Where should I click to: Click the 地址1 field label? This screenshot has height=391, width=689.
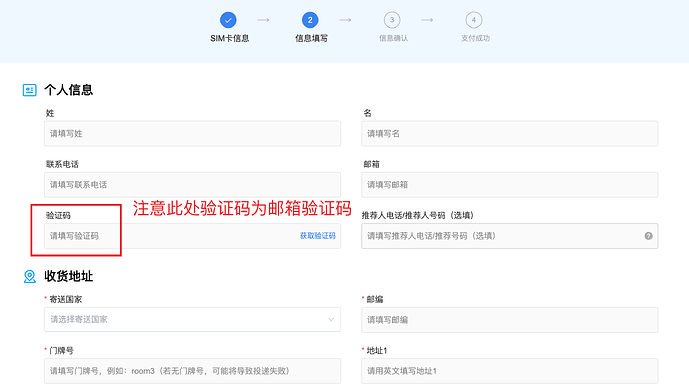(377, 350)
